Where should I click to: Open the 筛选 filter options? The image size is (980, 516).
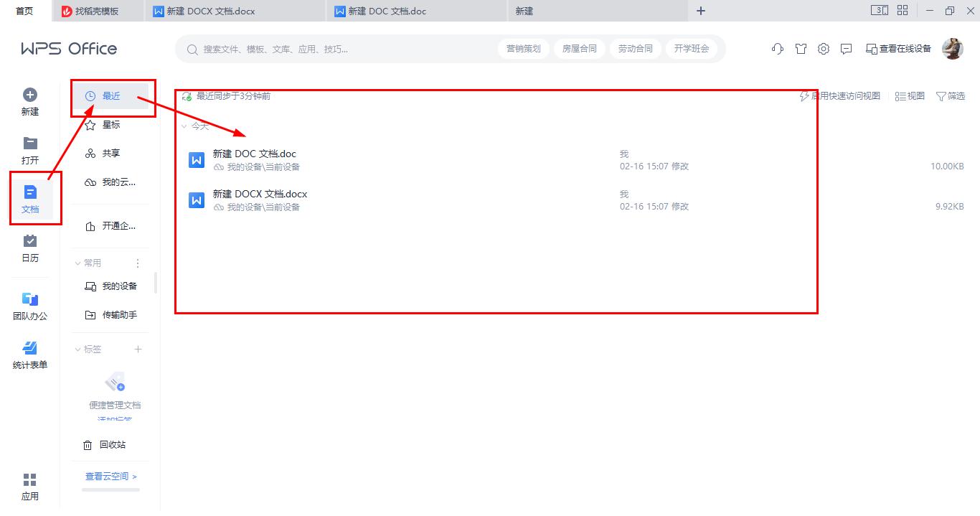click(951, 95)
